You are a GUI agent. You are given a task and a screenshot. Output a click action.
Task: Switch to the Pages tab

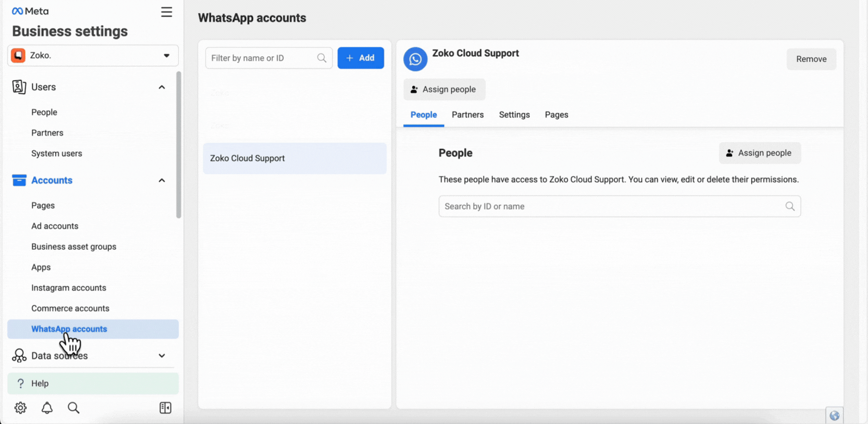556,115
